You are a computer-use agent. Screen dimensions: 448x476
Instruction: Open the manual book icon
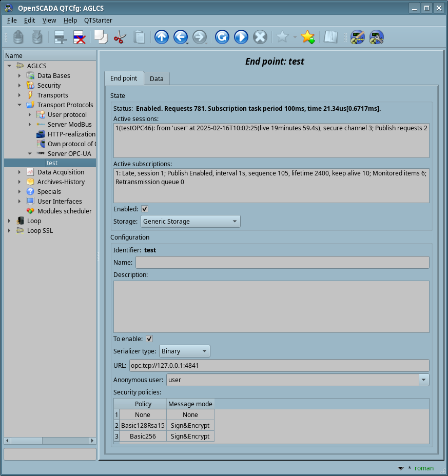330,37
